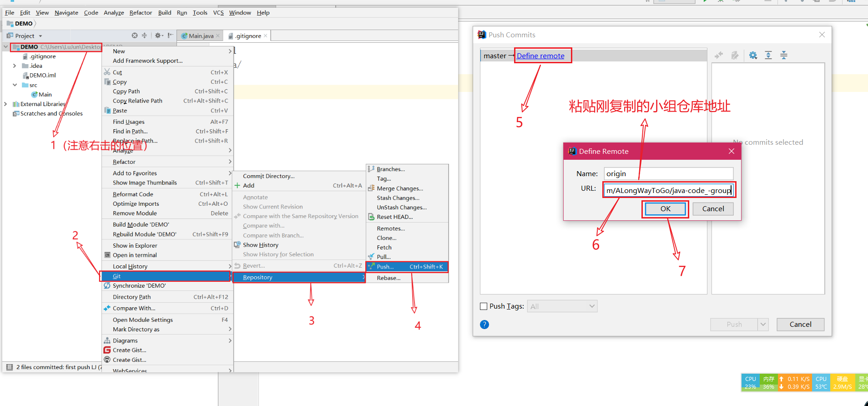Click the GitHub Create Gist icon
Screen dimensions: 868x406
107,360
